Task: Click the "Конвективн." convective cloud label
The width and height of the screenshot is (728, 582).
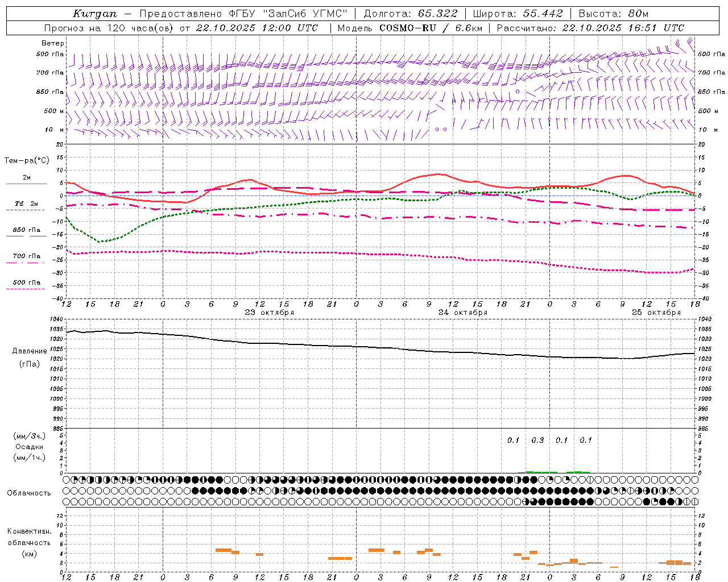Action: pyautogui.click(x=30, y=531)
